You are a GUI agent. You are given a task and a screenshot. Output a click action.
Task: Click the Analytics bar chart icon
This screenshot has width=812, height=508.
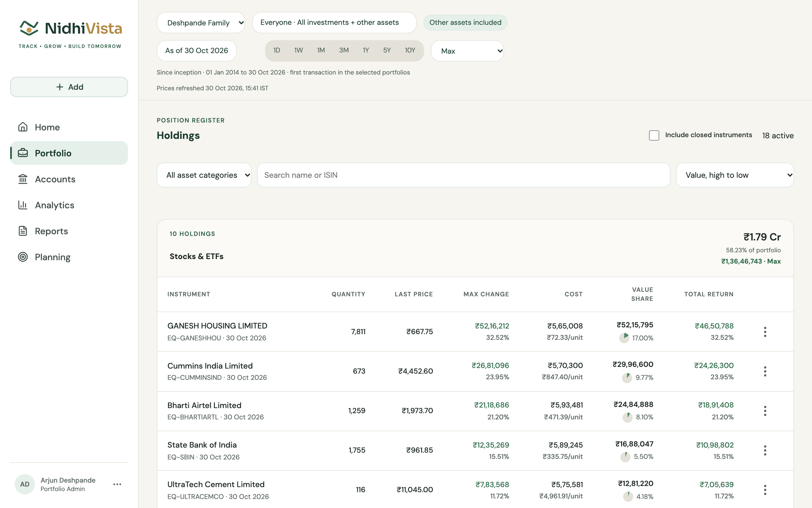[23, 205]
